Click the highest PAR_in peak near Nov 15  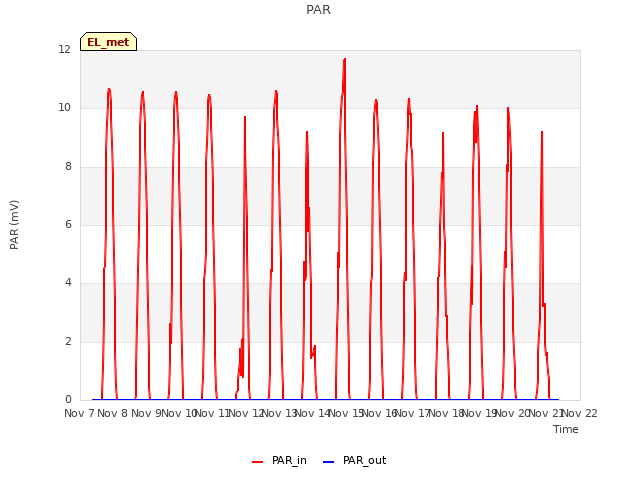point(344,60)
